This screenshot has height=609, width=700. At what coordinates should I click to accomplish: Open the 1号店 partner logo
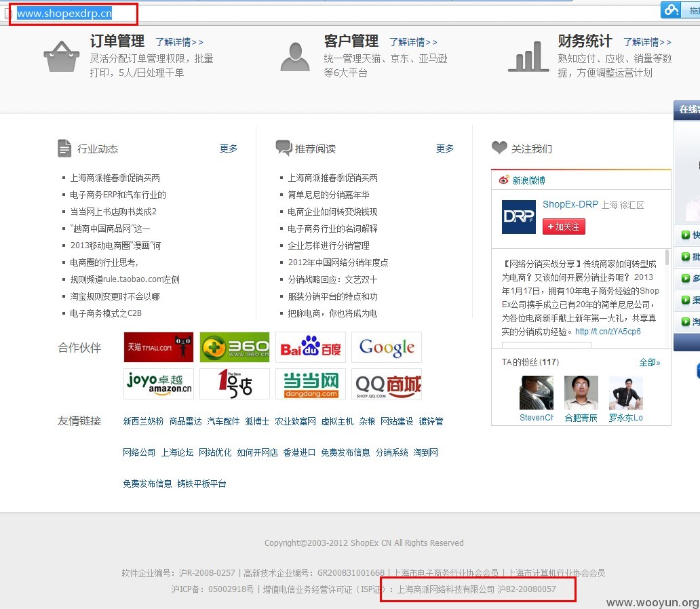[x=235, y=384]
